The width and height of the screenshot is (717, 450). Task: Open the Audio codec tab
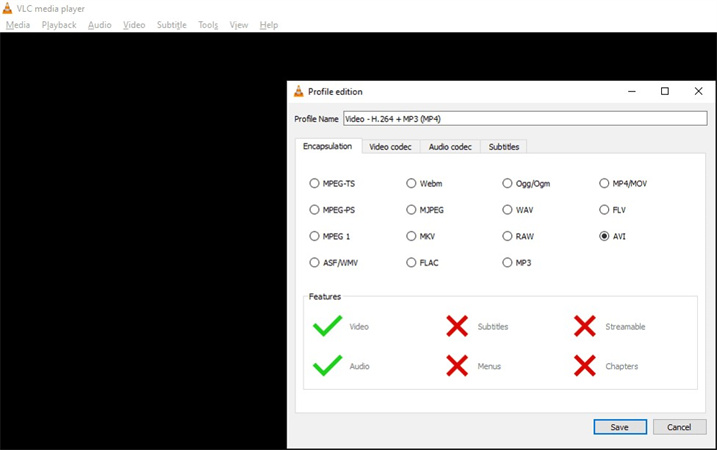(450, 147)
